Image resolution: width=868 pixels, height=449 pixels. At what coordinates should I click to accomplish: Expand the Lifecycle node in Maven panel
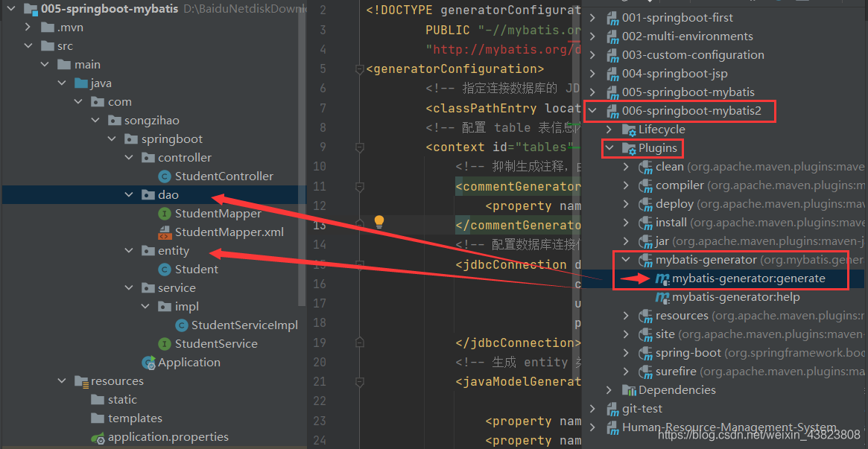coord(609,130)
